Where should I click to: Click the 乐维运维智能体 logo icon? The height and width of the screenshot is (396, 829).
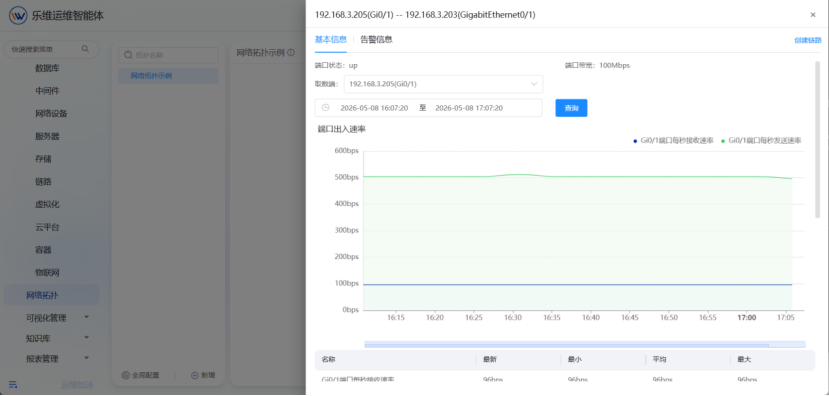click(18, 15)
